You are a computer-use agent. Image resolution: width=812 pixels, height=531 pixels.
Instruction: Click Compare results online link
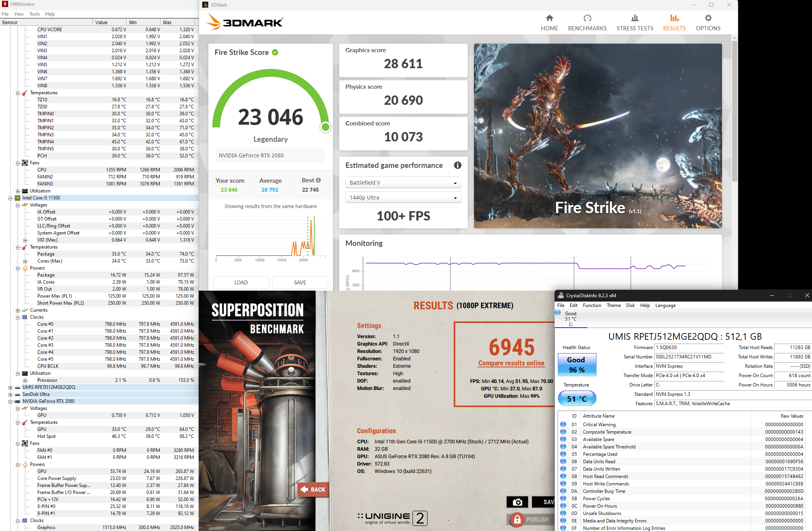pos(511,363)
